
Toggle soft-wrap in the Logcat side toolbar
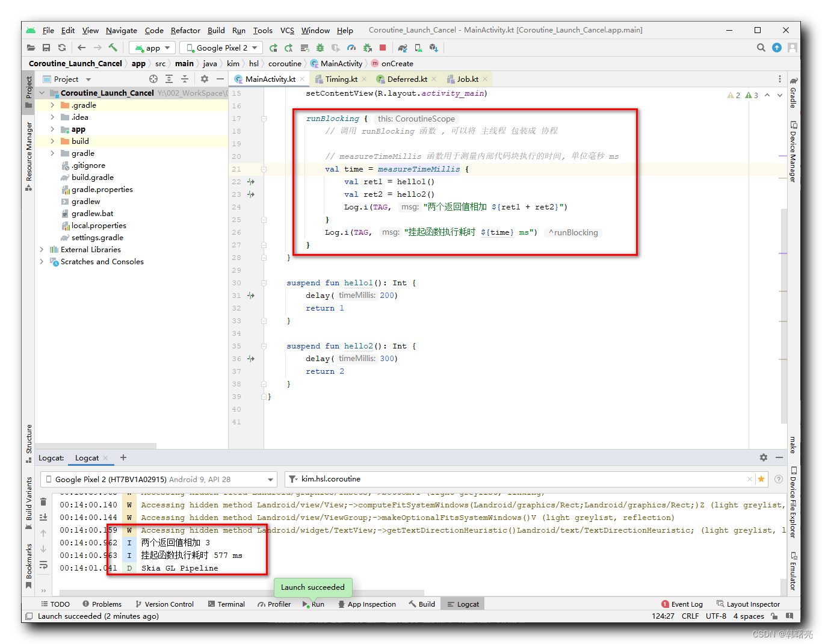pos(43,565)
